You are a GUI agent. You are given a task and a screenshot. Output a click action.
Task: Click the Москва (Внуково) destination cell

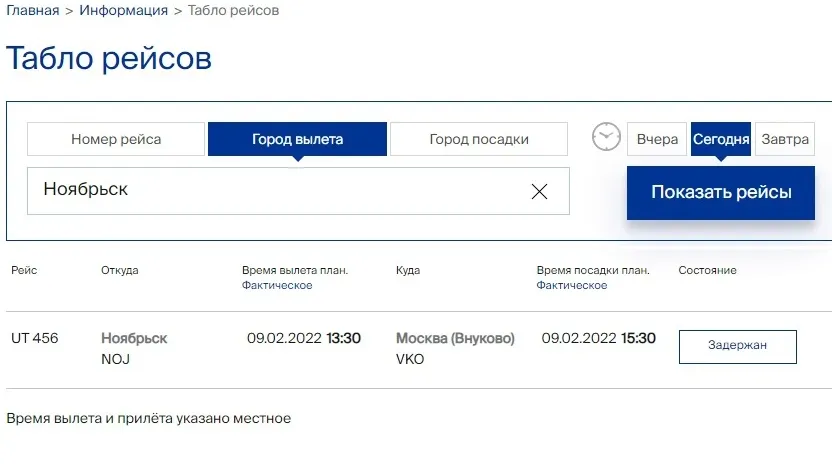pos(455,338)
